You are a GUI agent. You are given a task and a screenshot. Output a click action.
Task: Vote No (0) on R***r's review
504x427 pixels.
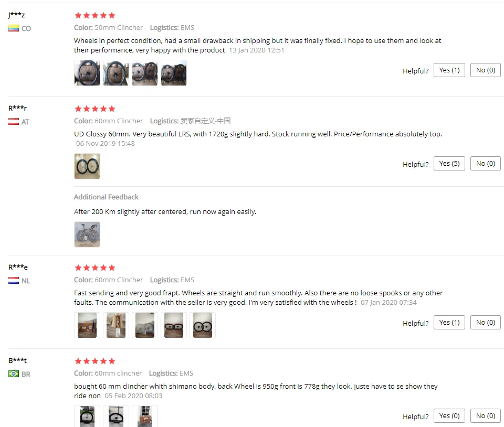[x=485, y=164]
